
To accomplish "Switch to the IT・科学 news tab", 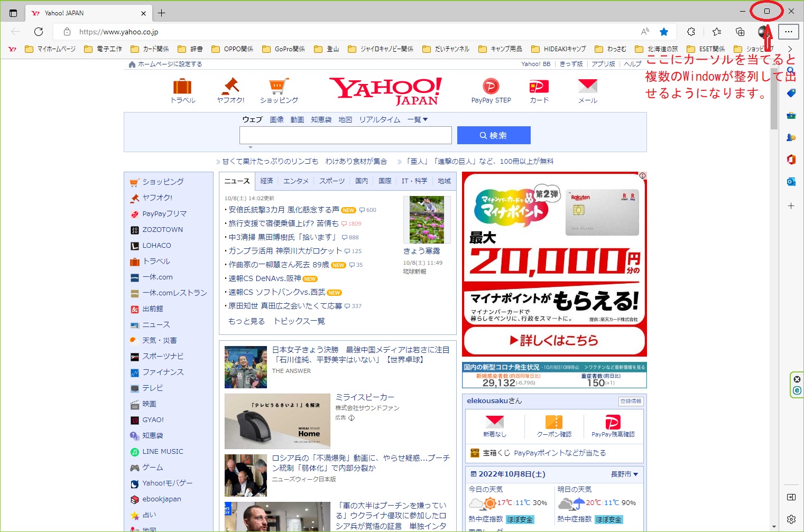I will [414, 181].
